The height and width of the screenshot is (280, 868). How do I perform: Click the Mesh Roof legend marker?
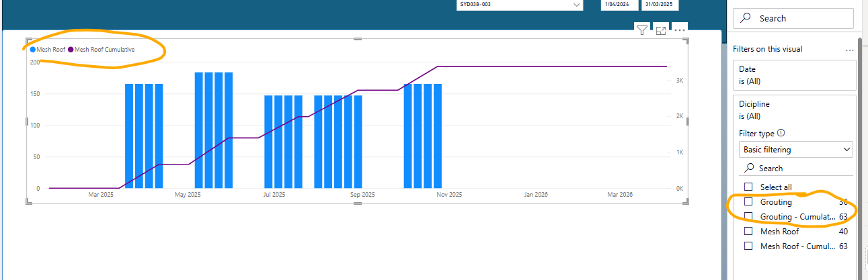33,49
